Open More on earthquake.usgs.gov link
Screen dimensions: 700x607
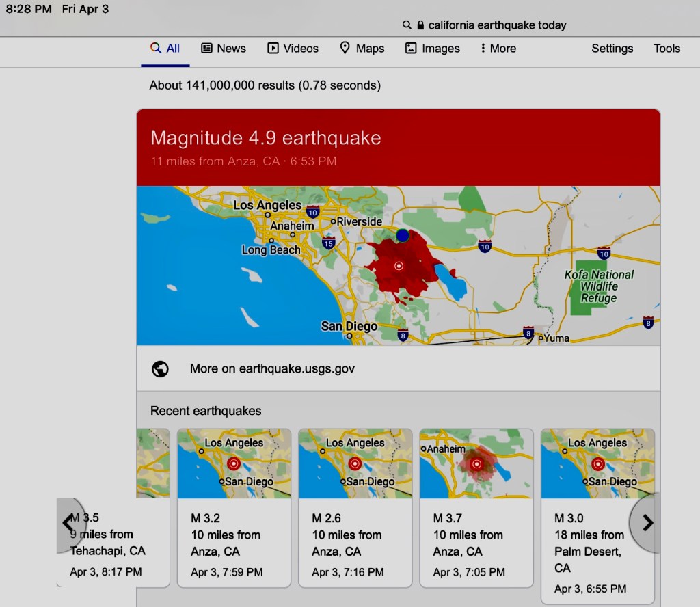pos(272,369)
